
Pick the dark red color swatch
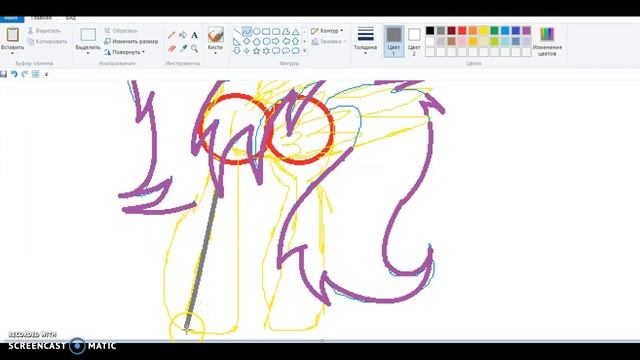point(451,31)
